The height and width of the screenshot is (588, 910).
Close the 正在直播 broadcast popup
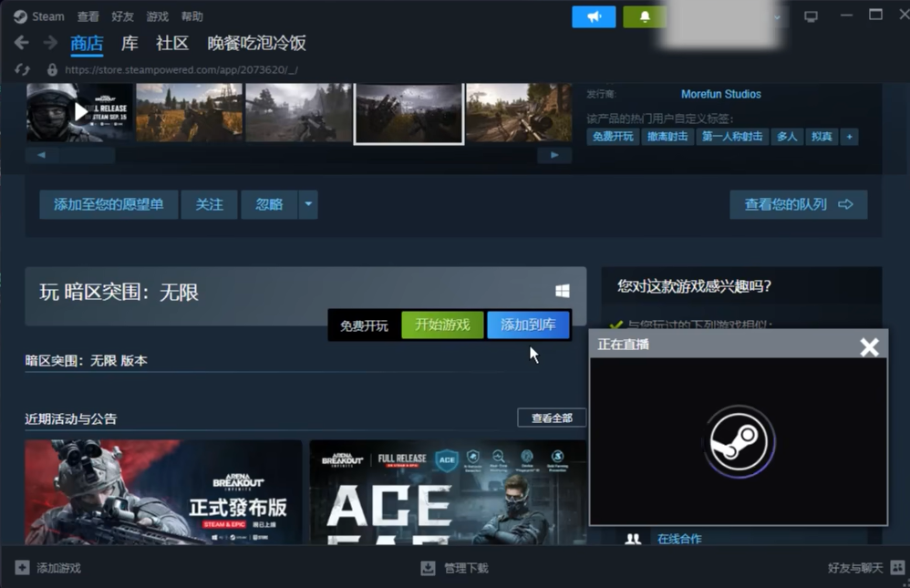(x=869, y=346)
